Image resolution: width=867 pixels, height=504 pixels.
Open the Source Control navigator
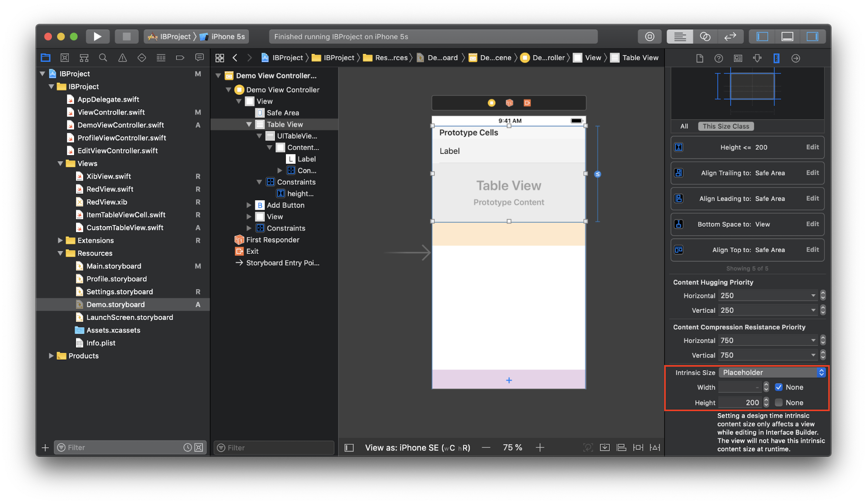tap(65, 58)
